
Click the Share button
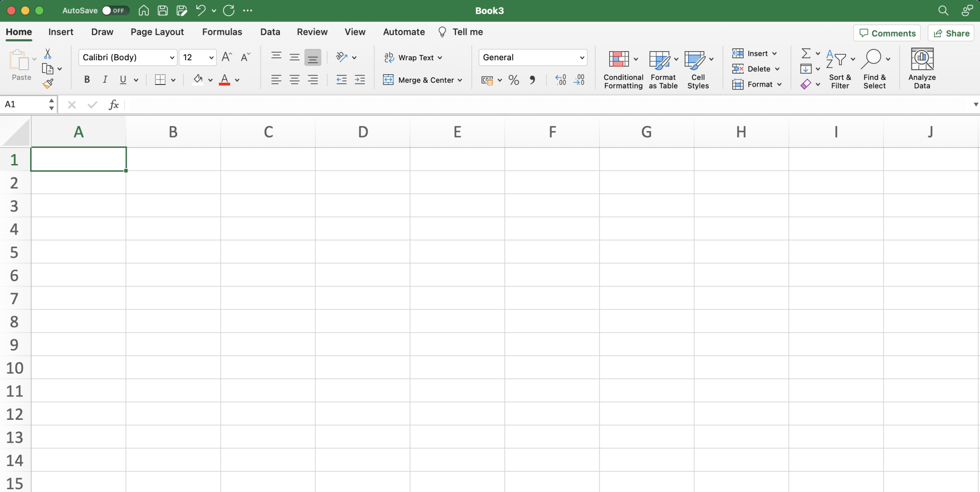pos(950,33)
